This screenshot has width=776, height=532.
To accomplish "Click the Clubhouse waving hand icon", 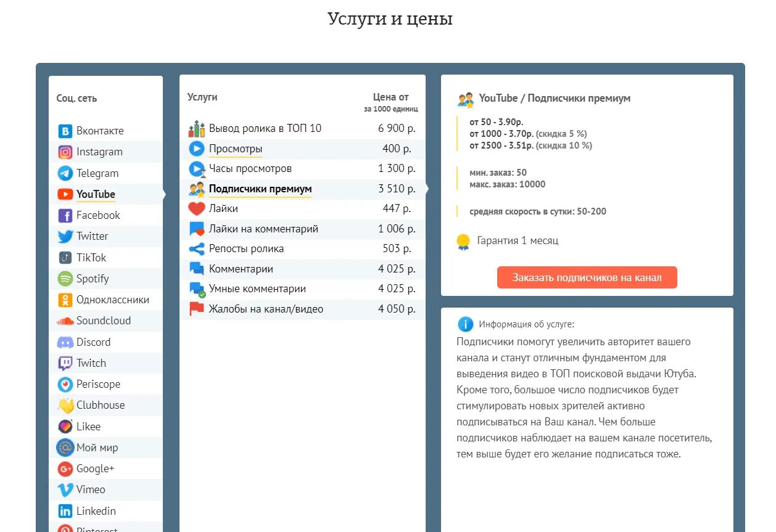I will coord(65,406).
